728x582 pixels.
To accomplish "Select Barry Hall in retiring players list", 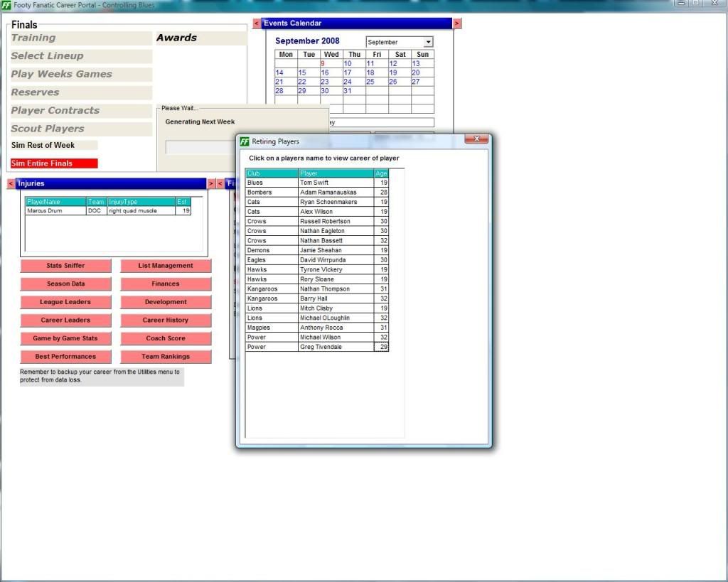I will pos(314,298).
